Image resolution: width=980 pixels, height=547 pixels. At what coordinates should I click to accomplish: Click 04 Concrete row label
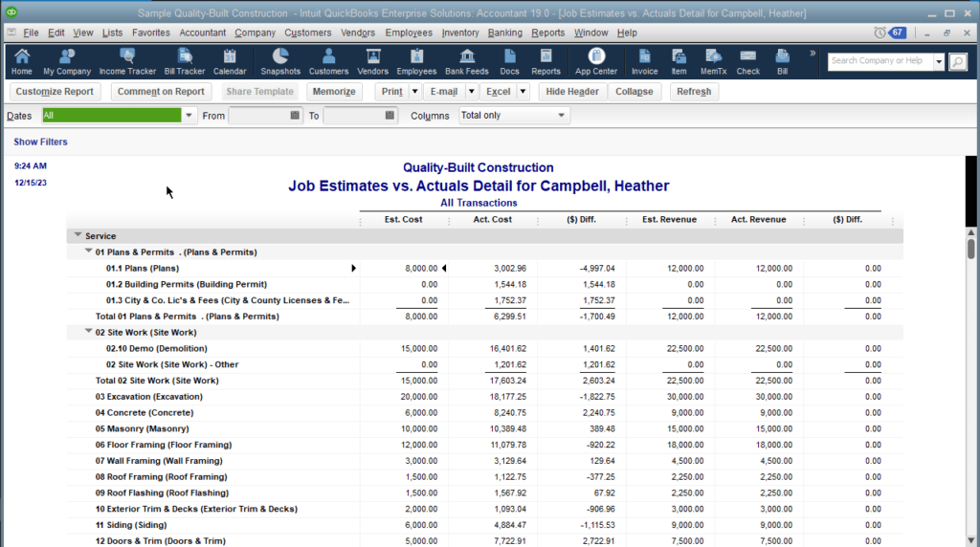pos(145,413)
